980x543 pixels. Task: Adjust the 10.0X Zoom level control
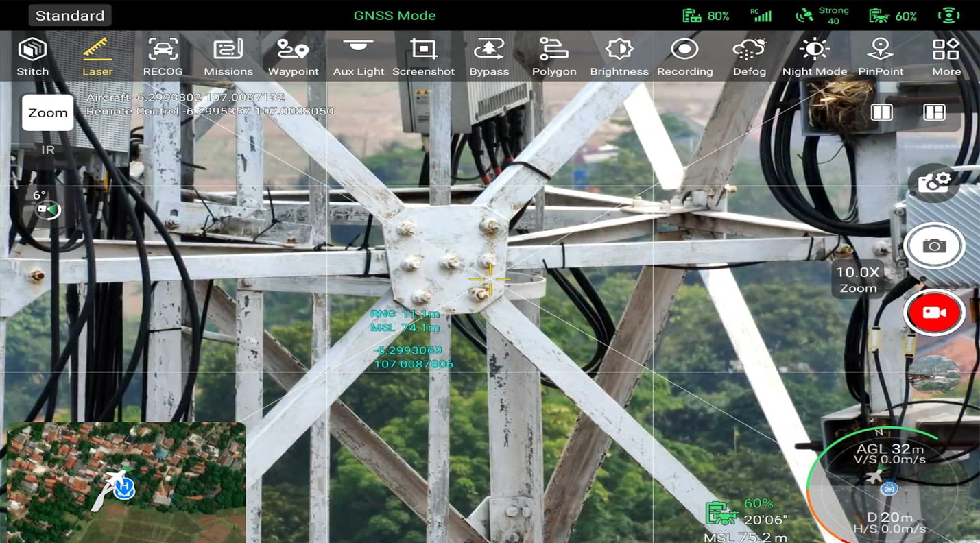pyautogui.click(x=857, y=280)
